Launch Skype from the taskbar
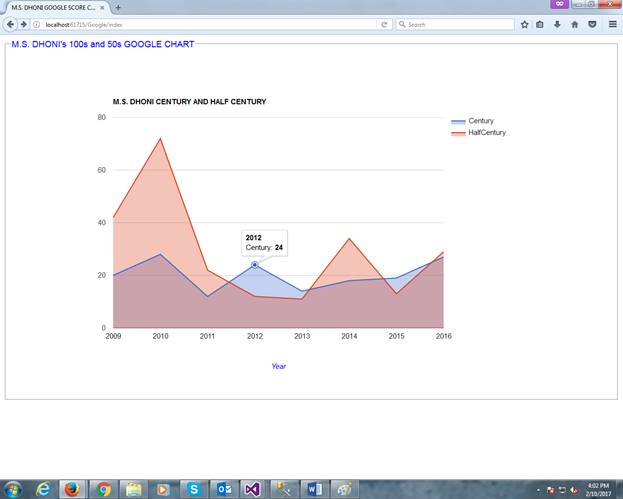 pyautogui.click(x=194, y=489)
